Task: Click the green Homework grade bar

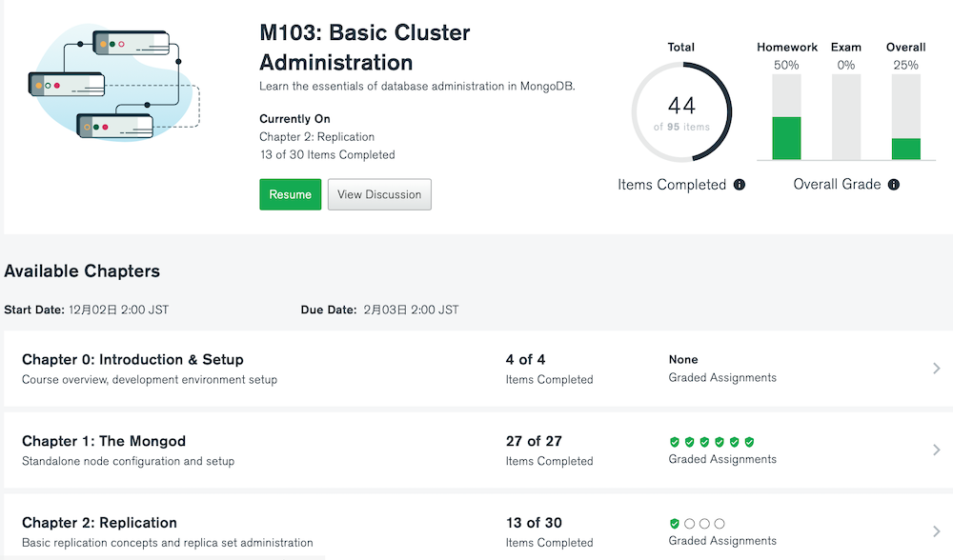Action: [786, 138]
